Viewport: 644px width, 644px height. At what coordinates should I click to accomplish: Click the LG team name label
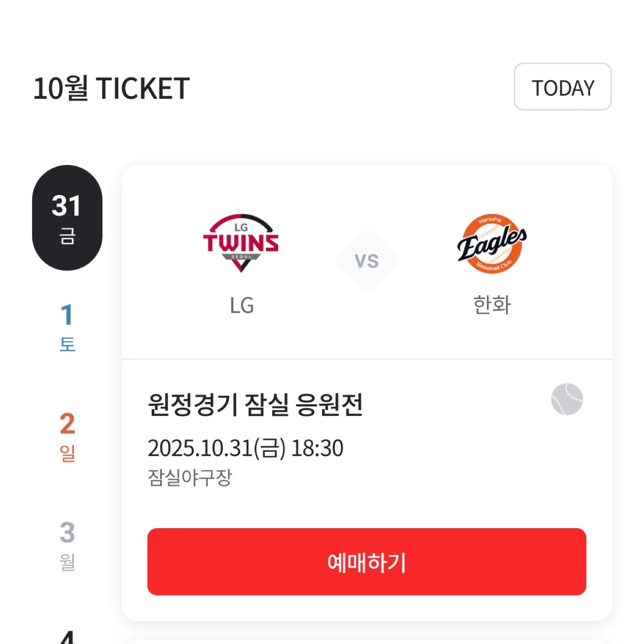click(x=241, y=306)
